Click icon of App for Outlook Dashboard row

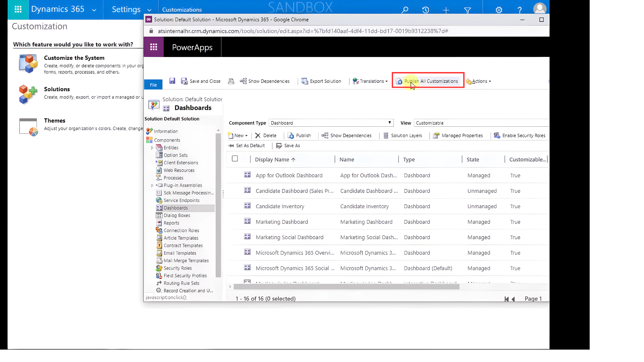(x=247, y=175)
